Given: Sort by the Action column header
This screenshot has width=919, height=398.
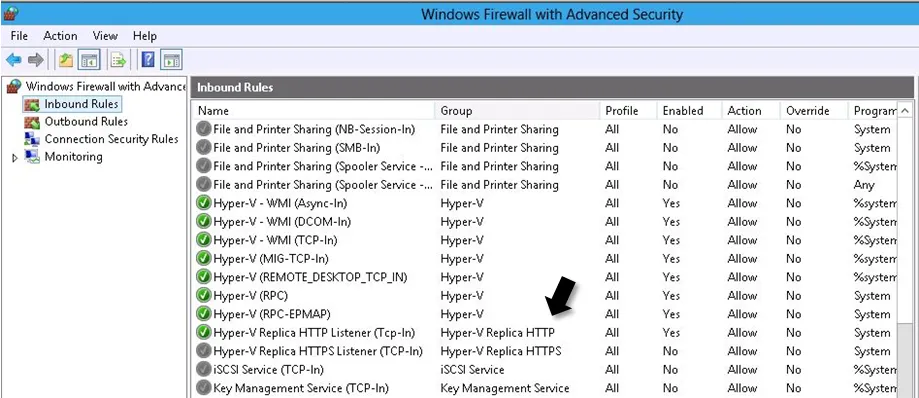Looking at the screenshot, I should (x=751, y=111).
